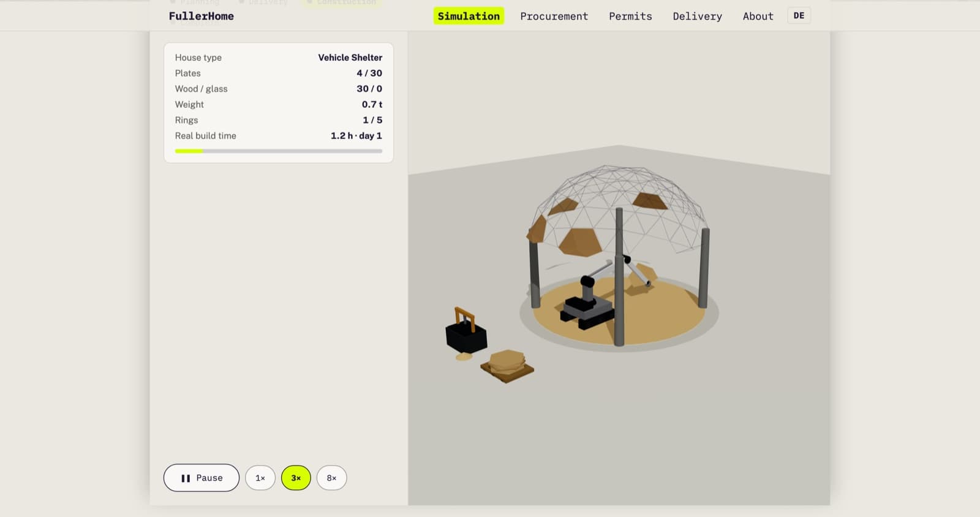
Task: Click the build time '1.2 h · day 1'
Action: (356, 136)
